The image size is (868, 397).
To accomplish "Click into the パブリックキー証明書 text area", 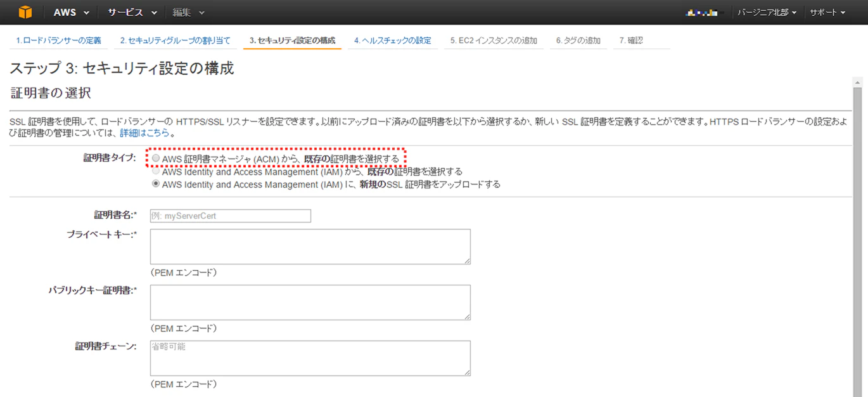I will (310, 303).
